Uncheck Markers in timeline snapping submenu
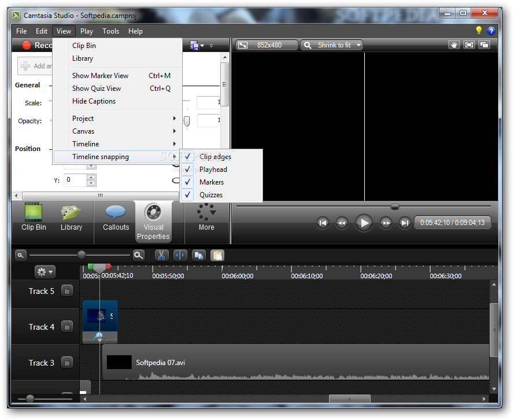514x420 pixels. click(x=211, y=182)
